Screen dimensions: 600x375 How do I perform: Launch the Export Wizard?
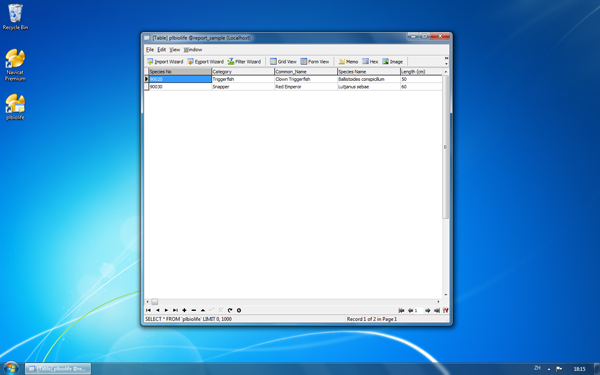click(205, 62)
